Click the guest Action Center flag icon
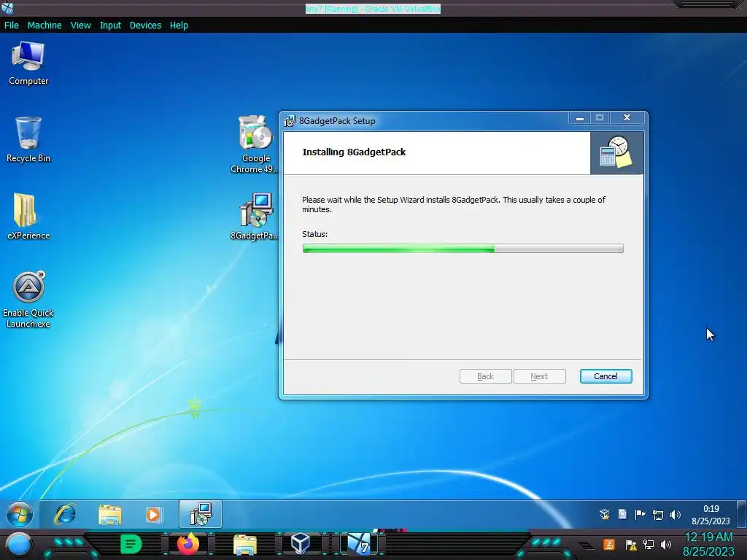Image resolution: width=747 pixels, height=560 pixels. pos(640,514)
